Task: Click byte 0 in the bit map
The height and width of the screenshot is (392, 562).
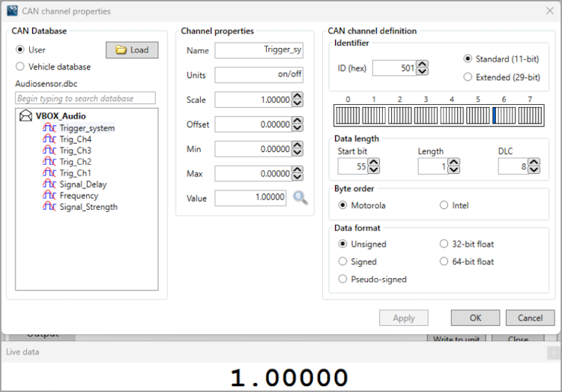Action: (x=348, y=115)
